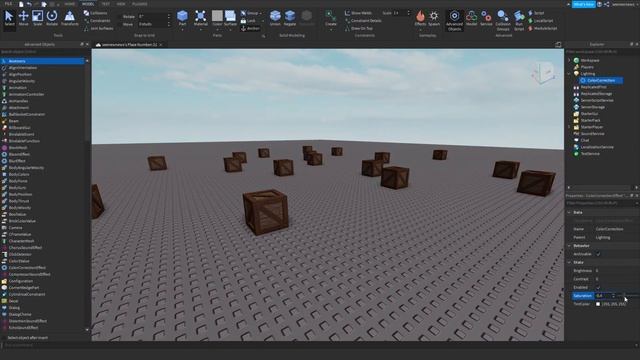The width and height of the screenshot is (640, 360).
Task: Click the Union solid modeling icon
Action: coord(276,16)
